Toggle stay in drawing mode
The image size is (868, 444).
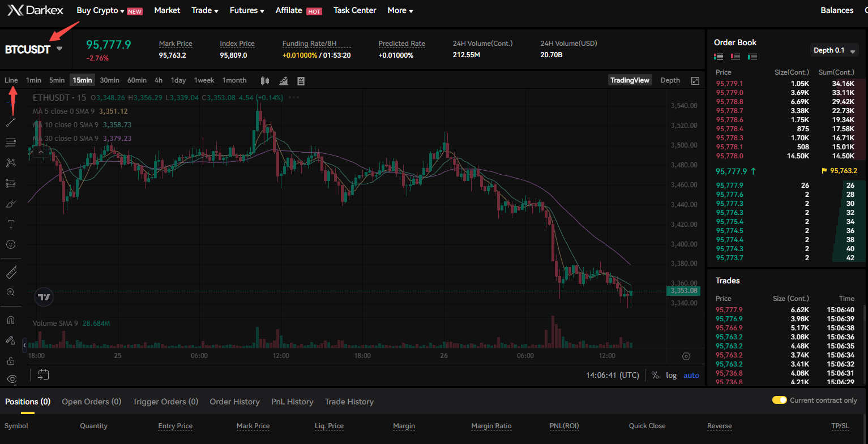coord(11,340)
